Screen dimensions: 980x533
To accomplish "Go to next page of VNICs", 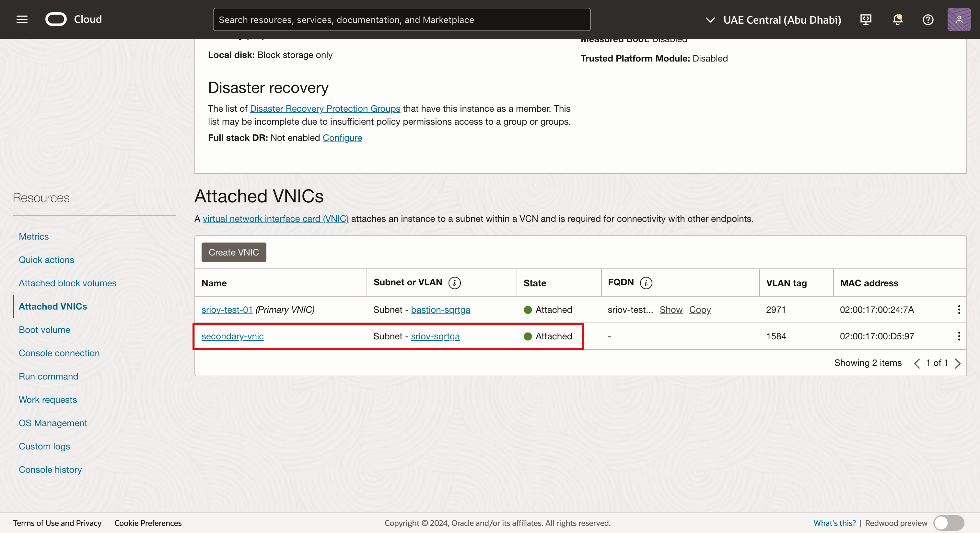I will click(x=958, y=363).
